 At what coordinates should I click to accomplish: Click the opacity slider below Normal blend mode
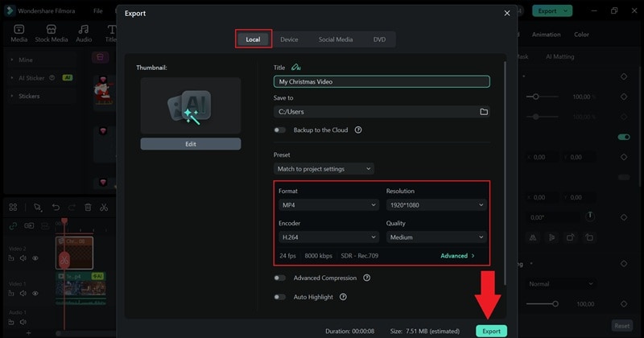(542, 304)
